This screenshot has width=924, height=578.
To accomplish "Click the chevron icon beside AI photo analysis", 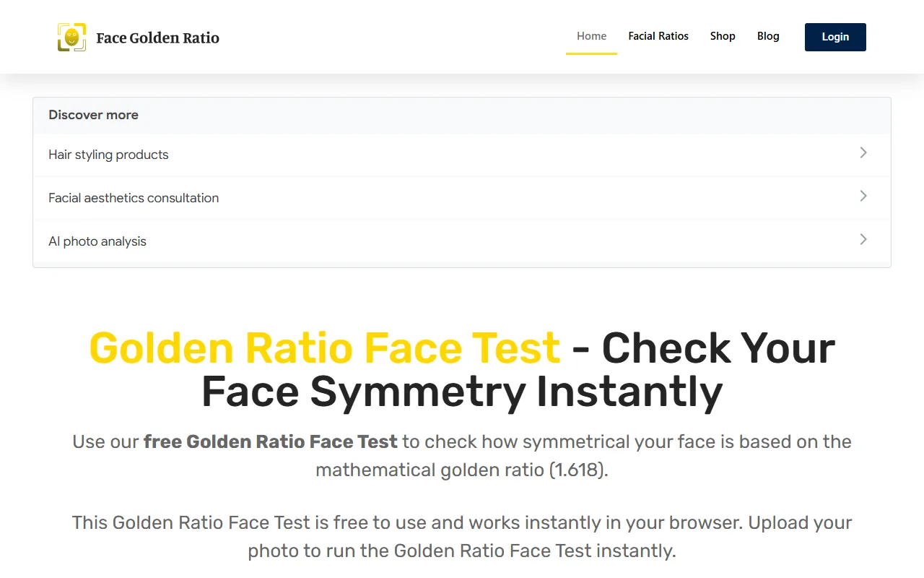I will coord(863,239).
